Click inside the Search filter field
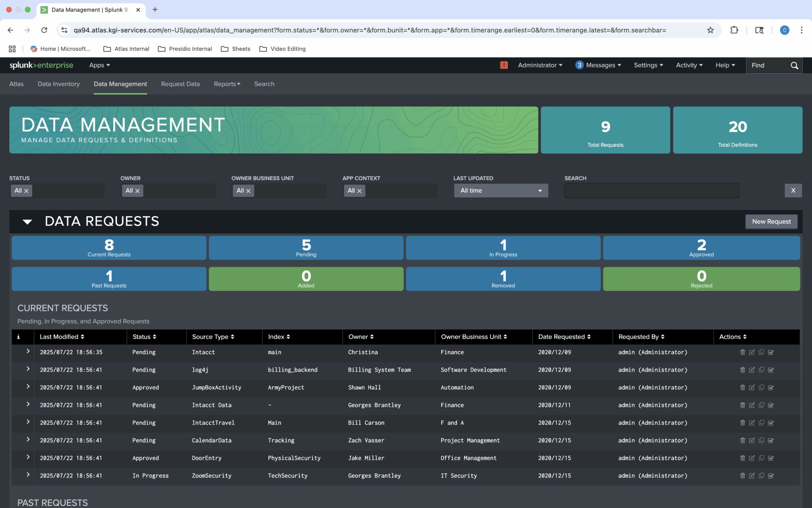Screen dimensions: 812x508 click(x=651, y=190)
